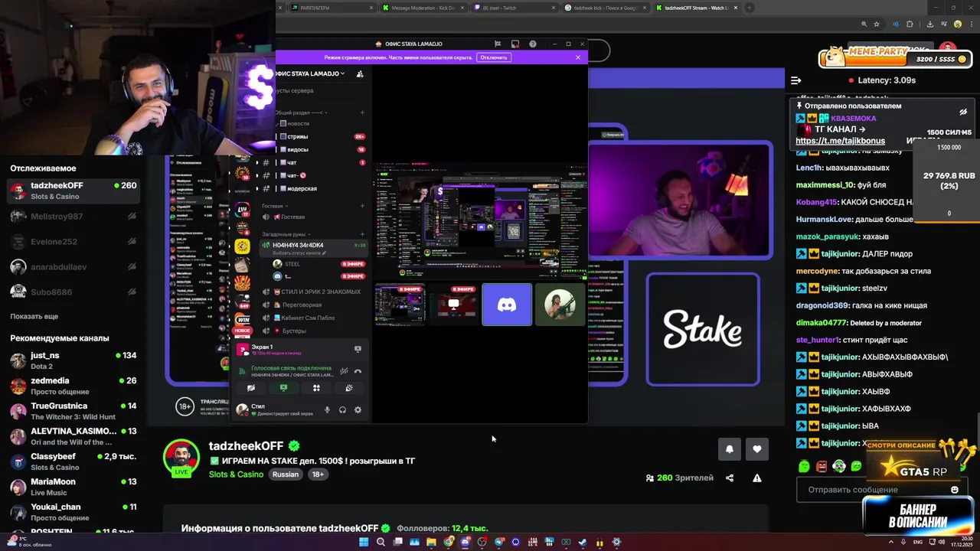Open emoji picker in chat input
980x551 pixels.
pos(955,490)
